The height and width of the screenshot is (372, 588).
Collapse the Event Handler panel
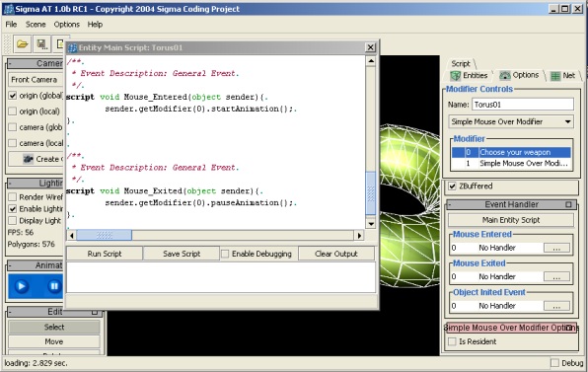pyautogui.click(x=450, y=204)
